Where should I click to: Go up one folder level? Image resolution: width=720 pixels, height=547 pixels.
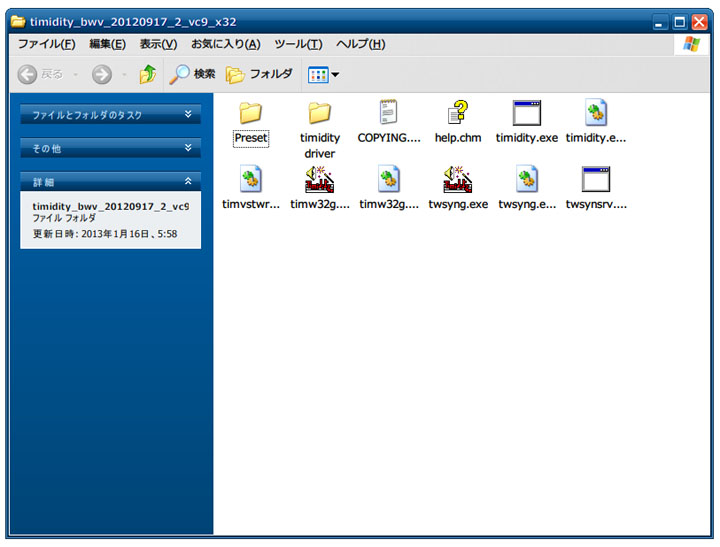pyautogui.click(x=147, y=74)
